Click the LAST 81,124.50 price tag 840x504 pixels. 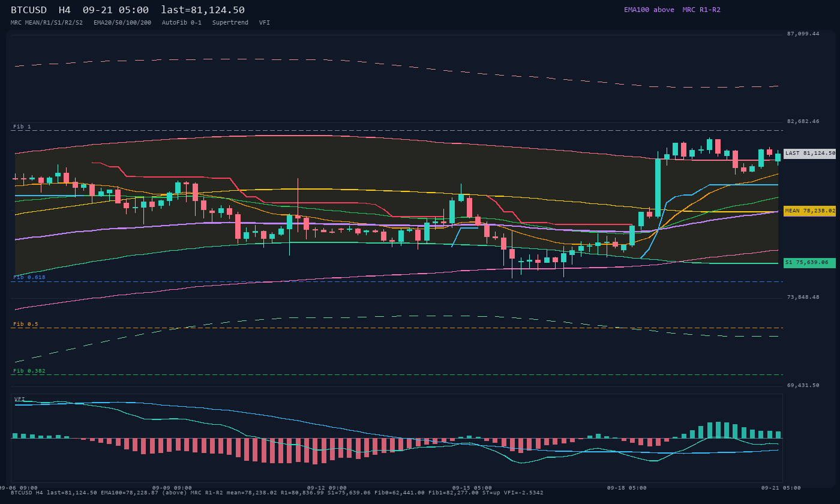809,154
